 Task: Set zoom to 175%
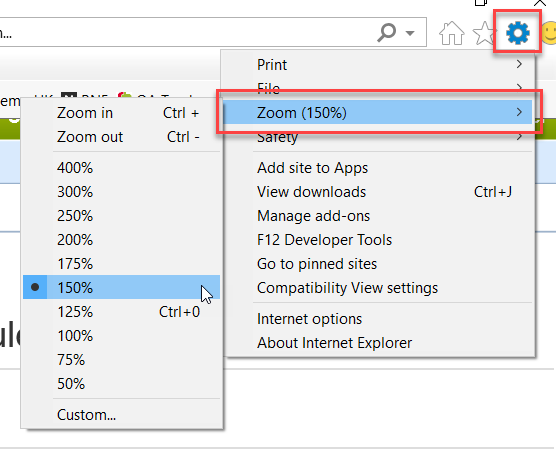point(122,264)
